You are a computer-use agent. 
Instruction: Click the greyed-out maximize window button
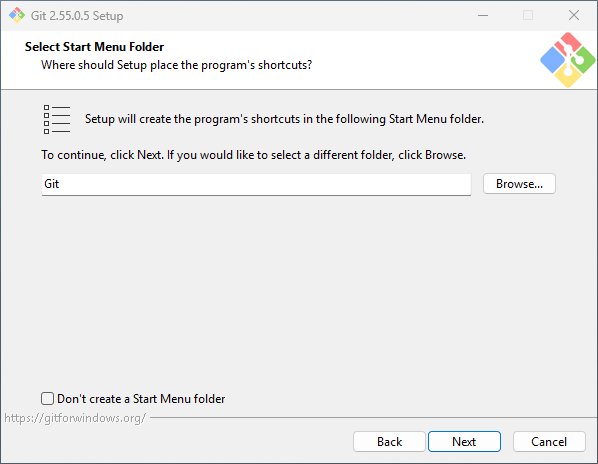pos(528,15)
